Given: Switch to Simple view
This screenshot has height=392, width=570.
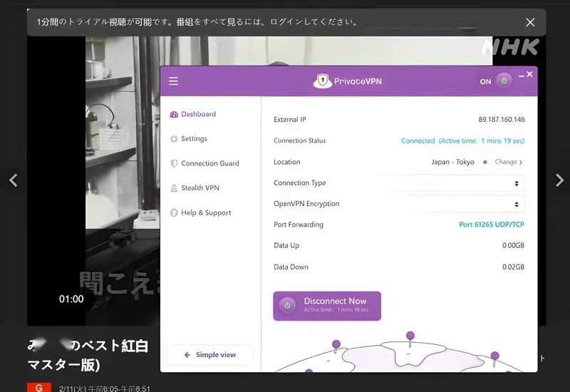Looking at the screenshot, I should (209, 354).
